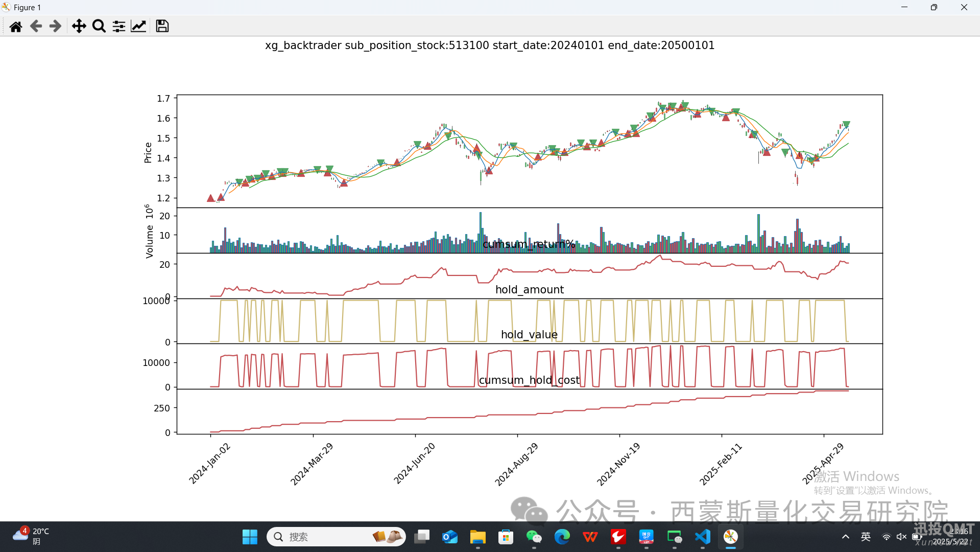This screenshot has width=980, height=552.
Task: Go forward to next view
Action: 55,26
